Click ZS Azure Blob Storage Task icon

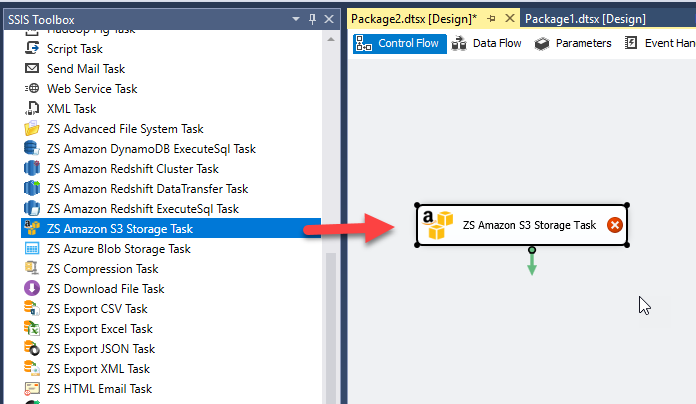pos(32,248)
